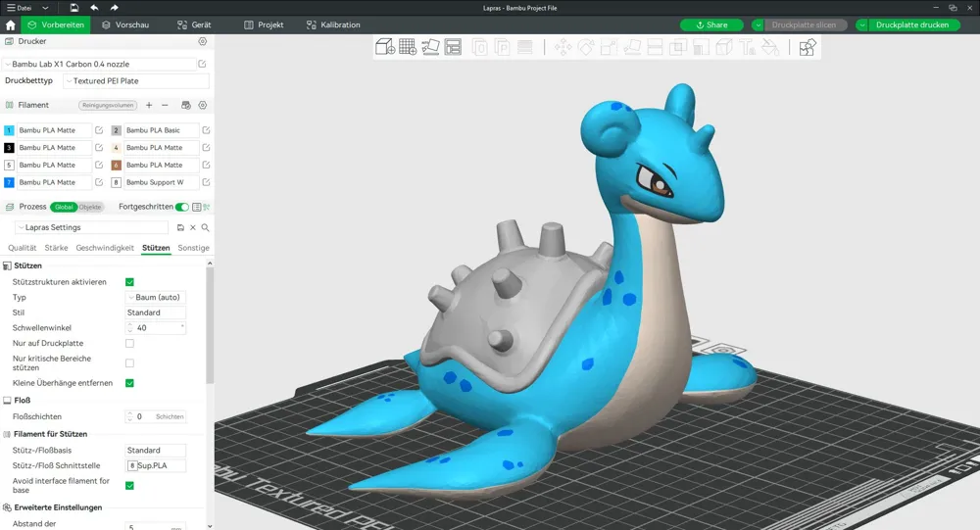Click the Reinigungsvolumen button

click(108, 105)
